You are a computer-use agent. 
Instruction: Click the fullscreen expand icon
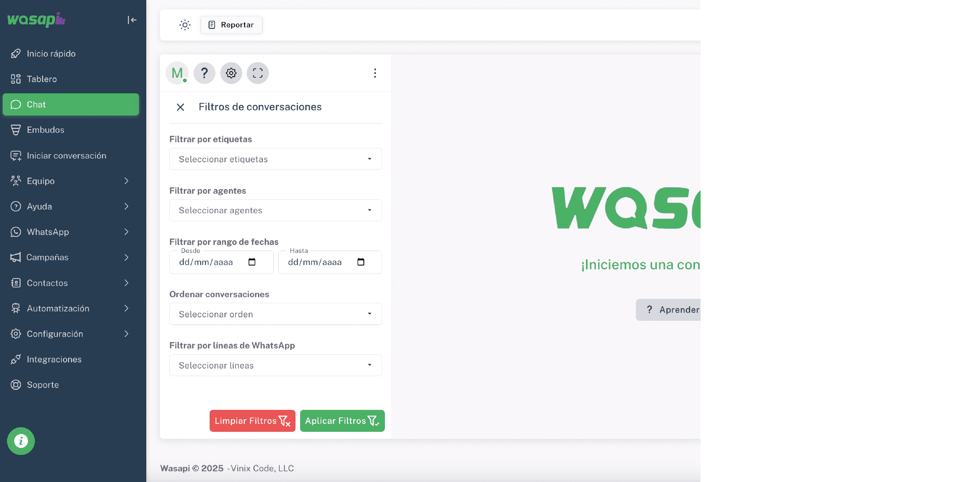(x=258, y=73)
